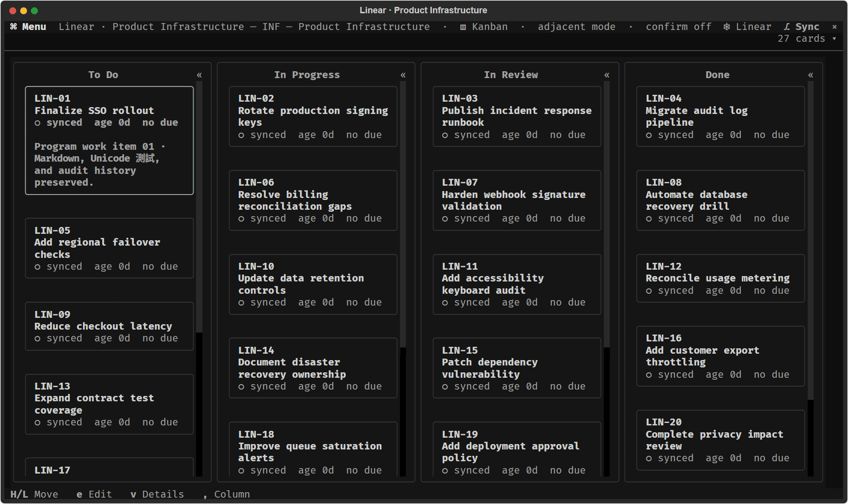Image resolution: width=848 pixels, height=504 pixels.
Task: Collapse the To Do column
Action: tap(199, 75)
